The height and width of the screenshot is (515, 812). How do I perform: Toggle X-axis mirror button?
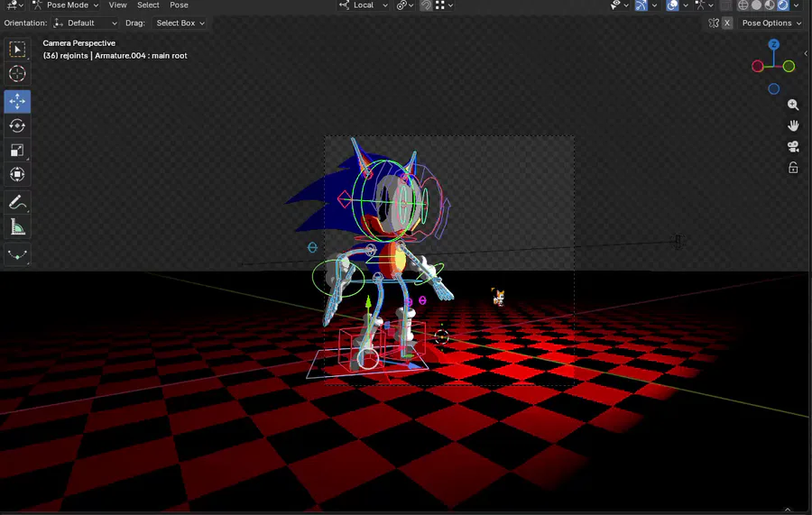[727, 23]
